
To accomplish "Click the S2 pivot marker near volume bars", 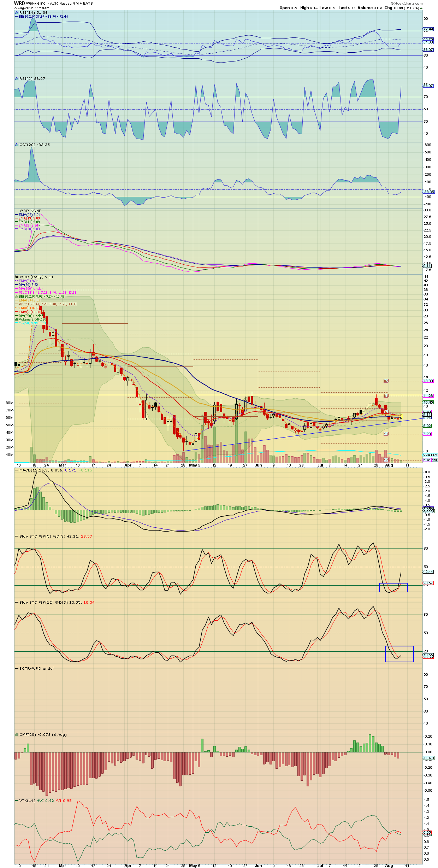I will click(x=386, y=460).
